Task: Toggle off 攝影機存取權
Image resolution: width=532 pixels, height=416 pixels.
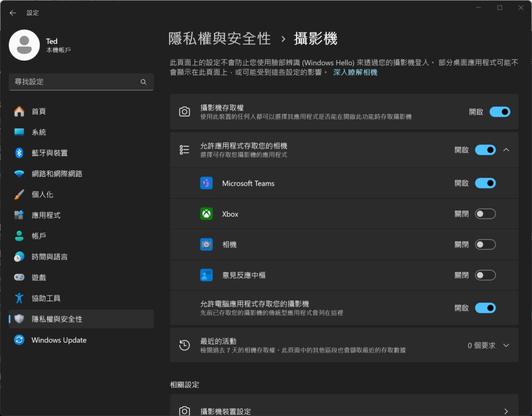Action: pyautogui.click(x=499, y=112)
